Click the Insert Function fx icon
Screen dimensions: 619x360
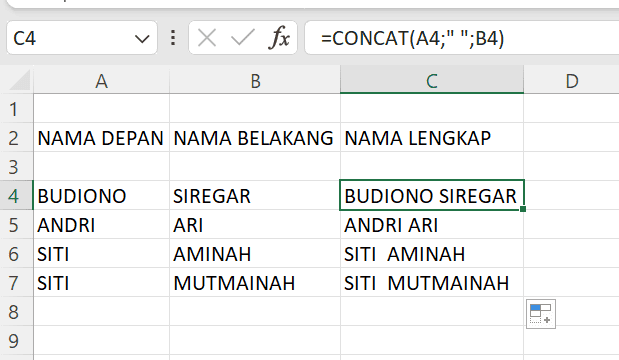pyautogui.click(x=279, y=38)
